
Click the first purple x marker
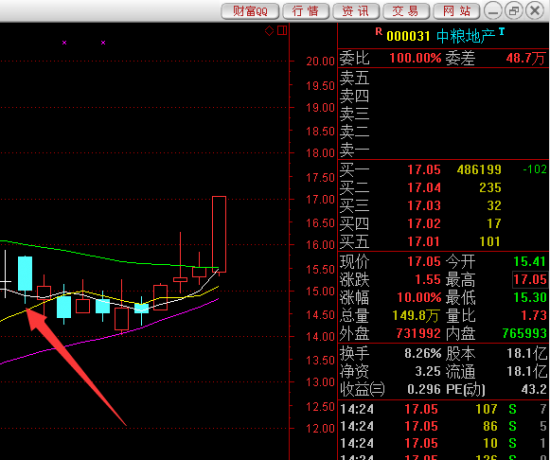(x=64, y=42)
